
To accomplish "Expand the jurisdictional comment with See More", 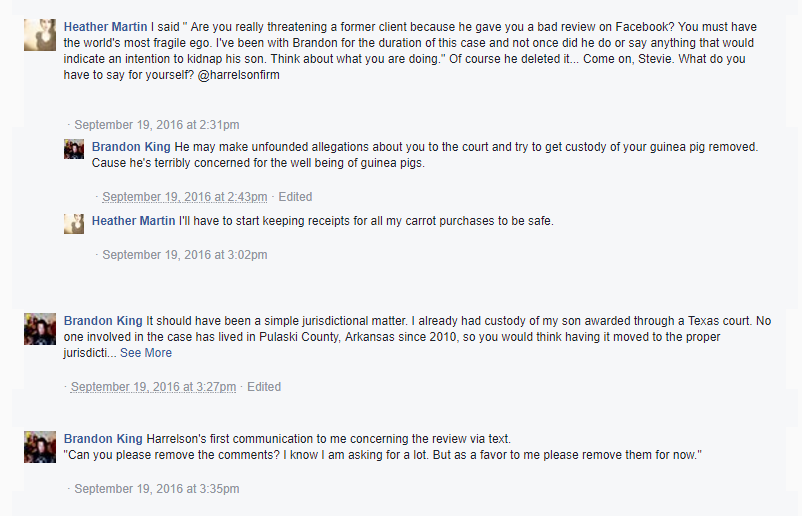I will (x=146, y=353).
